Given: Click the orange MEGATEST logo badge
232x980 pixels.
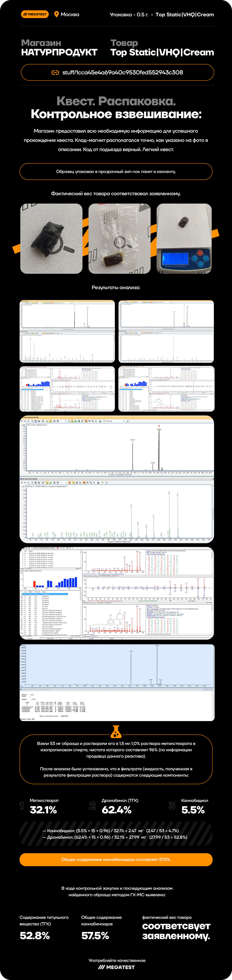Looking at the screenshot, I should pos(35,14).
